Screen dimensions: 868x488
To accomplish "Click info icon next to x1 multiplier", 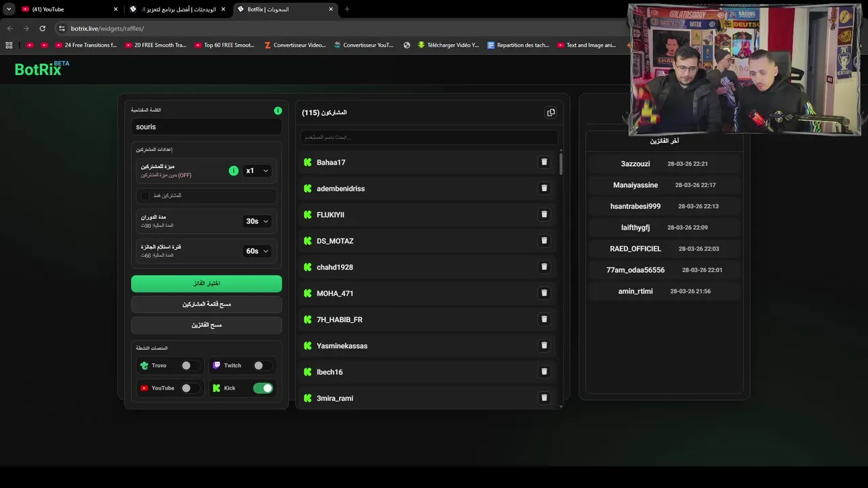I will click(x=233, y=171).
